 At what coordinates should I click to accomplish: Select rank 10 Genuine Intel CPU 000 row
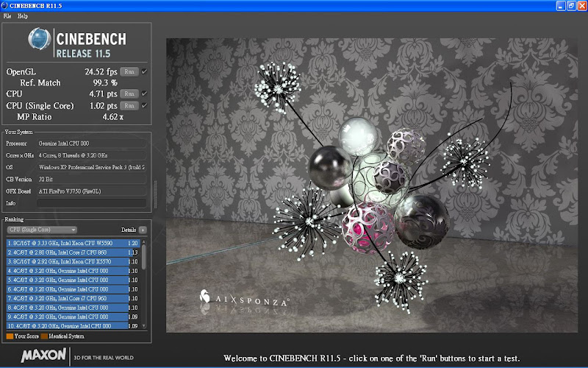click(x=73, y=325)
